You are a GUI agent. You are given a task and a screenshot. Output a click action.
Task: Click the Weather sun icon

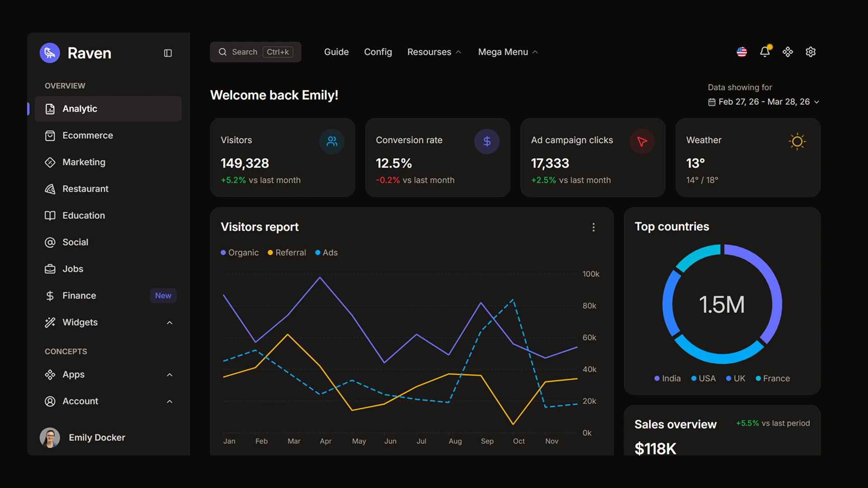(x=797, y=141)
